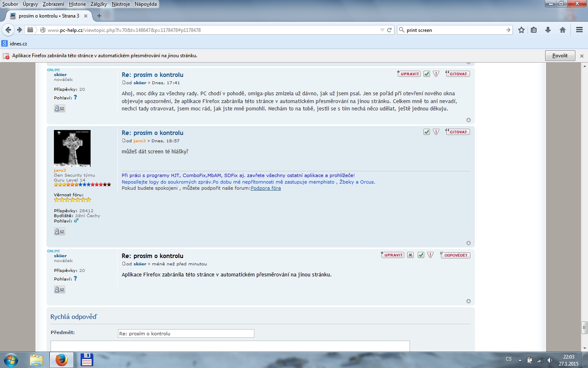The height and width of the screenshot is (368, 588).
Task: Go back with the browser back arrow
Action: coord(8,30)
